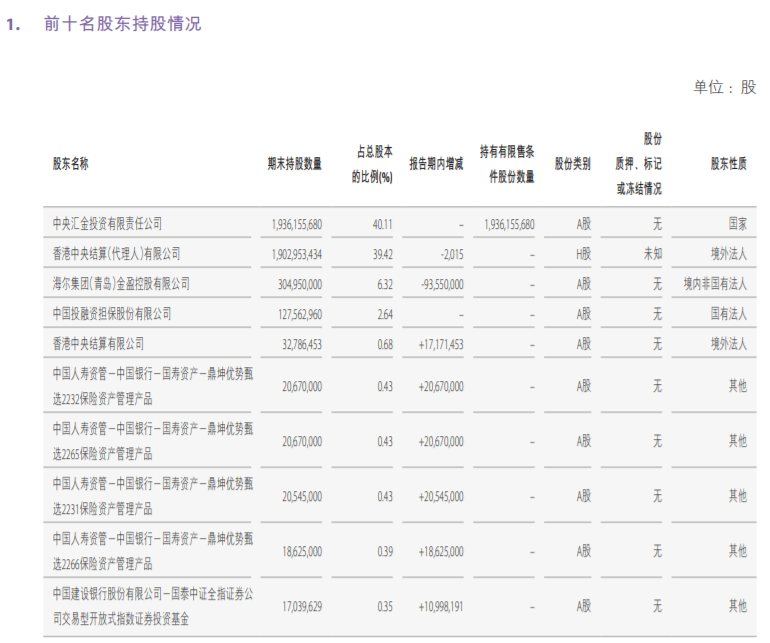Click the 国家 shareholder nature cell
770x643 pixels.
tap(737, 224)
